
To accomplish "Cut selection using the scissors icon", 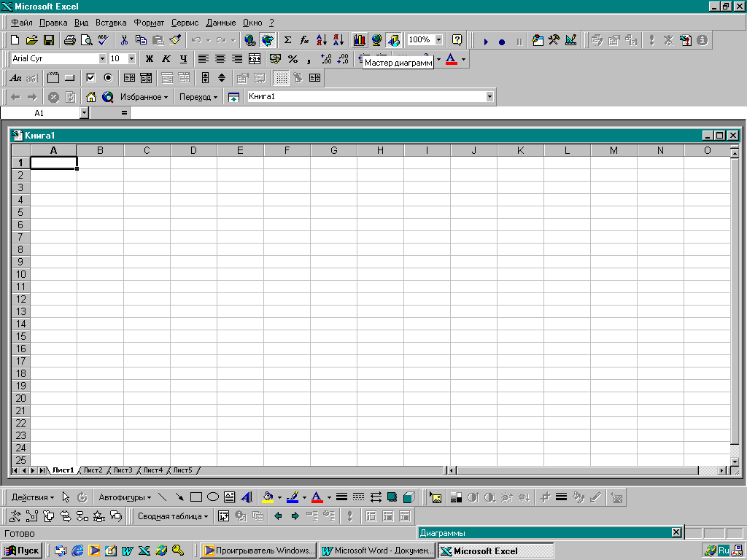I will click(x=124, y=40).
